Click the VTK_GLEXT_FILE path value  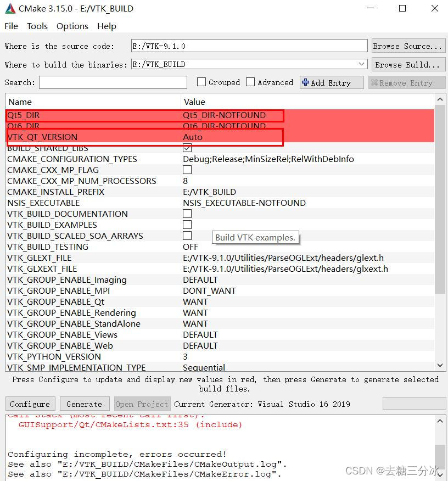click(x=283, y=258)
